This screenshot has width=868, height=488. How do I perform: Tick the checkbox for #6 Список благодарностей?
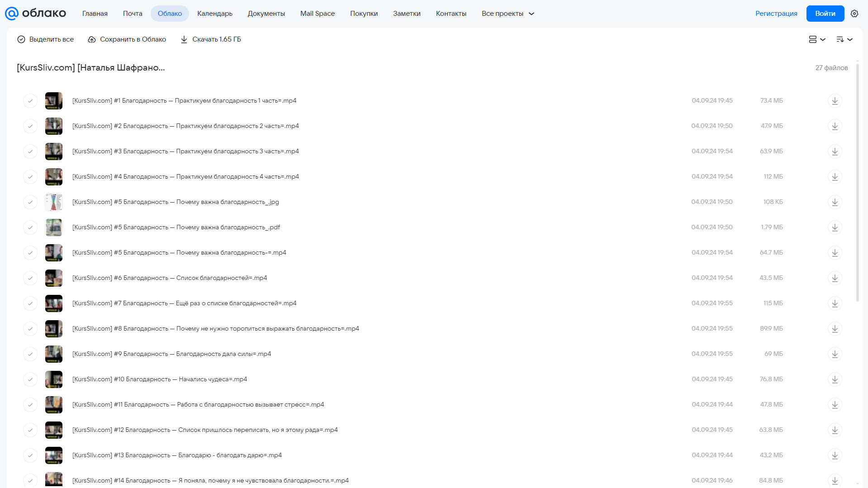tap(30, 278)
